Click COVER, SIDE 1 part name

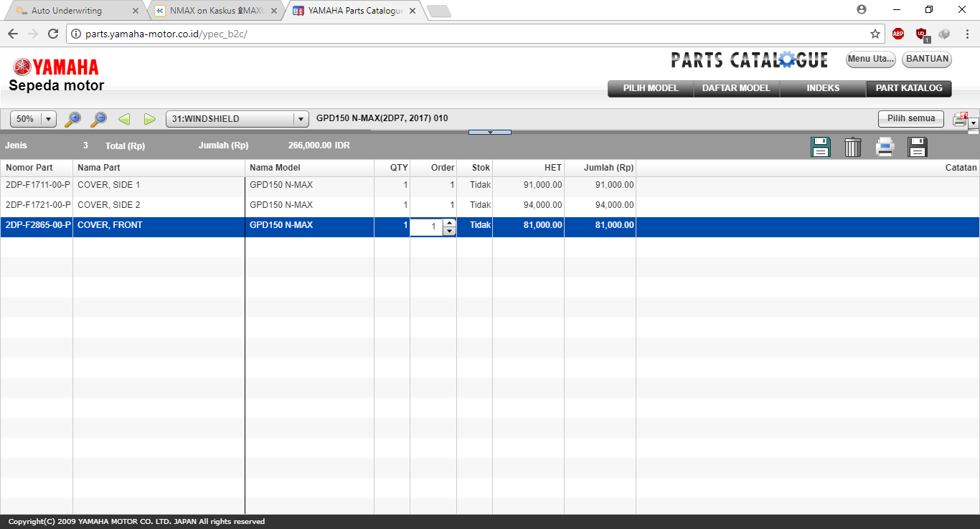[x=108, y=185]
